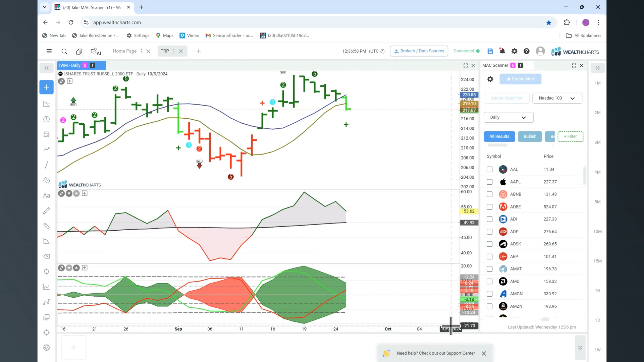Launch the AI assistant icon
This screenshot has width=644, height=362.
pos(96,51)
